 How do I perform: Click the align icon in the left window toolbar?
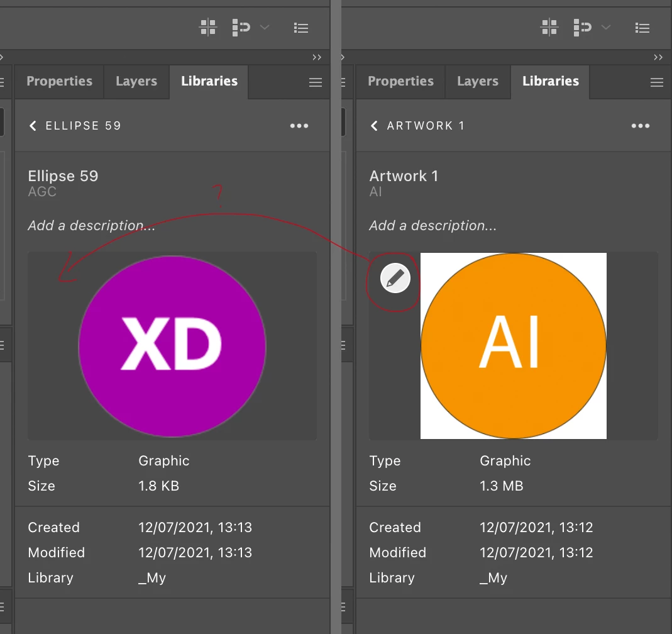241,28
